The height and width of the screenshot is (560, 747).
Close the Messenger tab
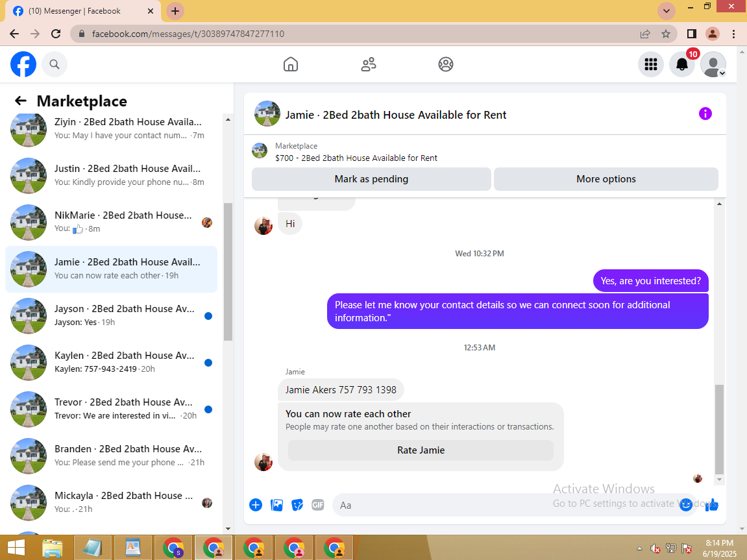point(151,11)
